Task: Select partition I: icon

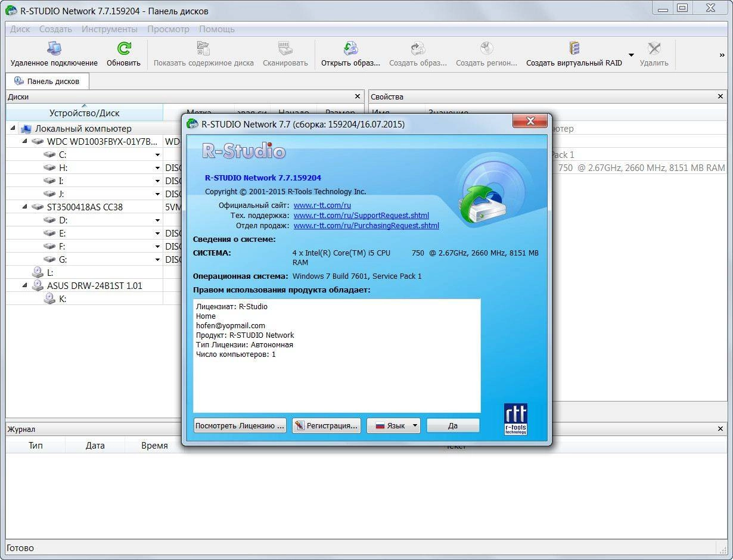Action: [49, 181]
